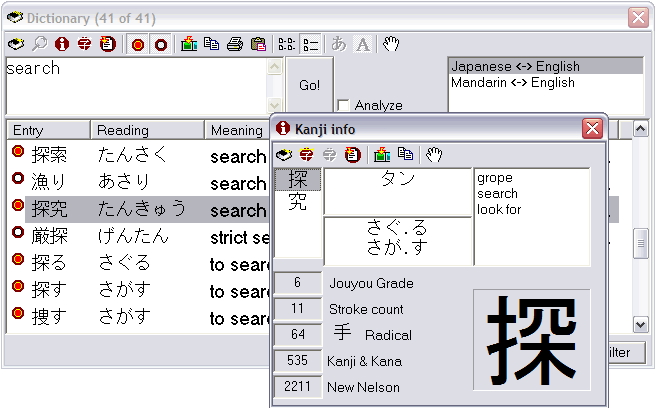Screen dimensions: 656x408
Task: Select Mandarin <-> English dictionary
Action: [513, 83]
